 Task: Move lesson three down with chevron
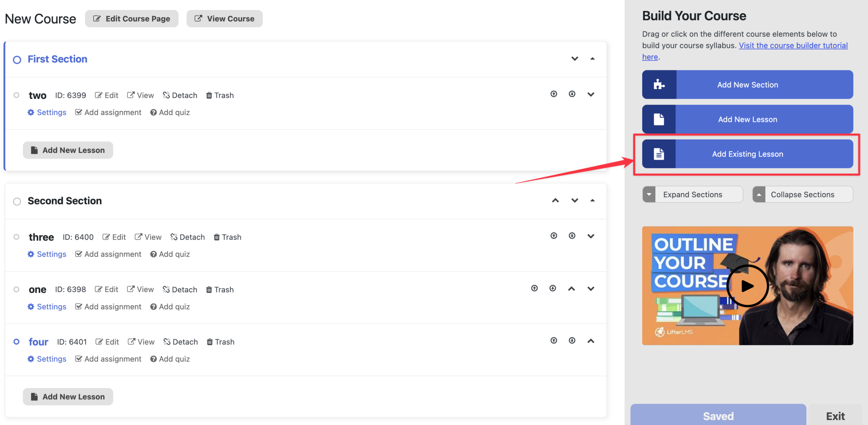[x=591, y=236]
